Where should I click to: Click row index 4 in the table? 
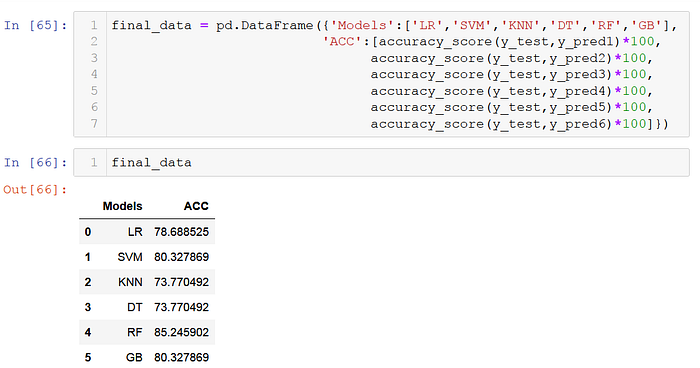[88, 332]
